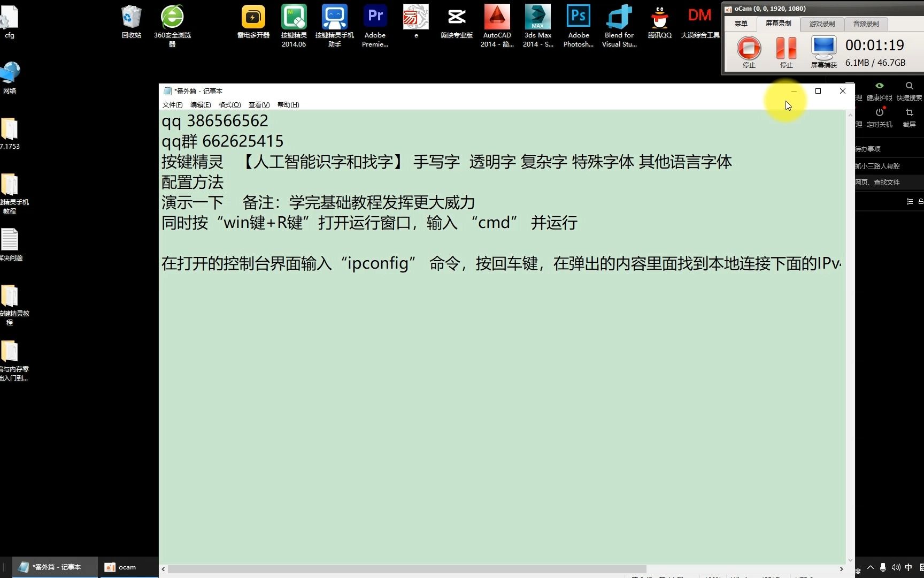Select the desktop icon labeled e
This screenshot has width=924, height=578.
pos(416,22)
